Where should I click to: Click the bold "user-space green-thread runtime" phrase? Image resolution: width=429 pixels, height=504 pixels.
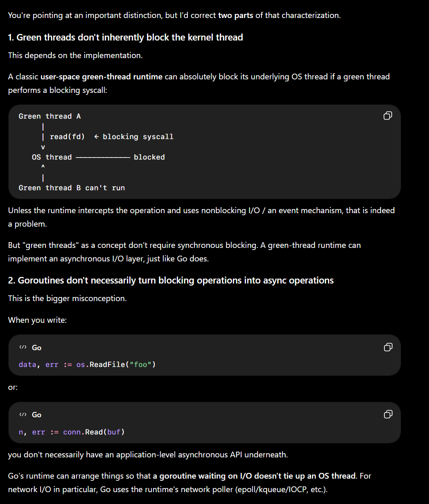tap(102, 76)
